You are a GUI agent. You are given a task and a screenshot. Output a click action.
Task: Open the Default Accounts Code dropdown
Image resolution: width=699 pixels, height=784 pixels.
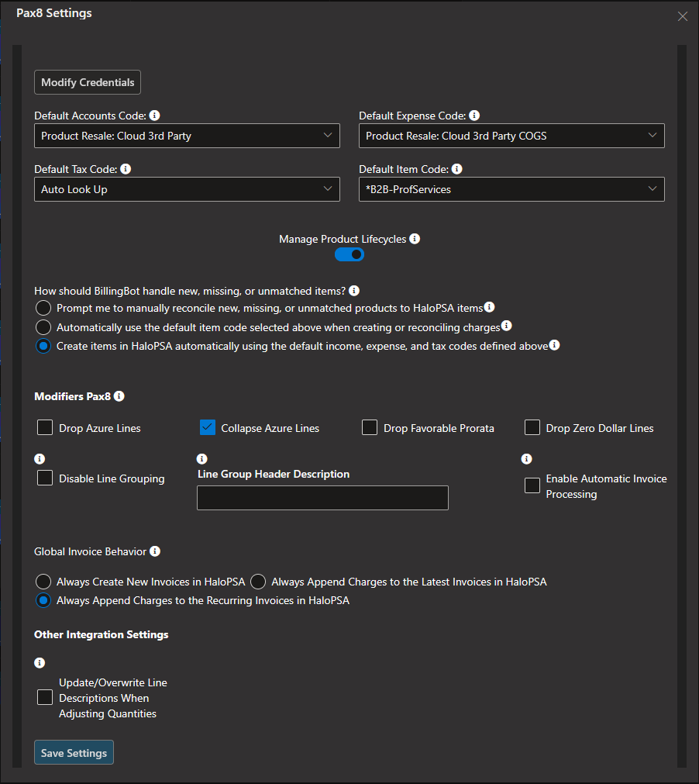click(x=187, y=136)
